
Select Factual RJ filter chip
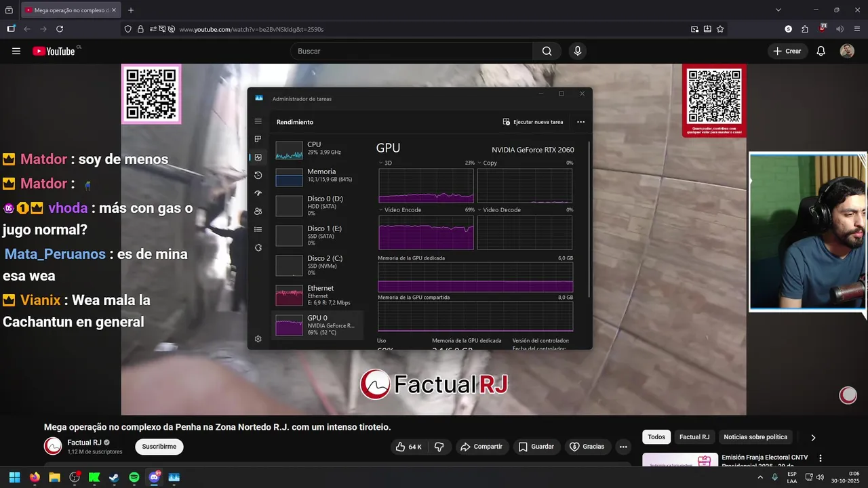point(694,437)
